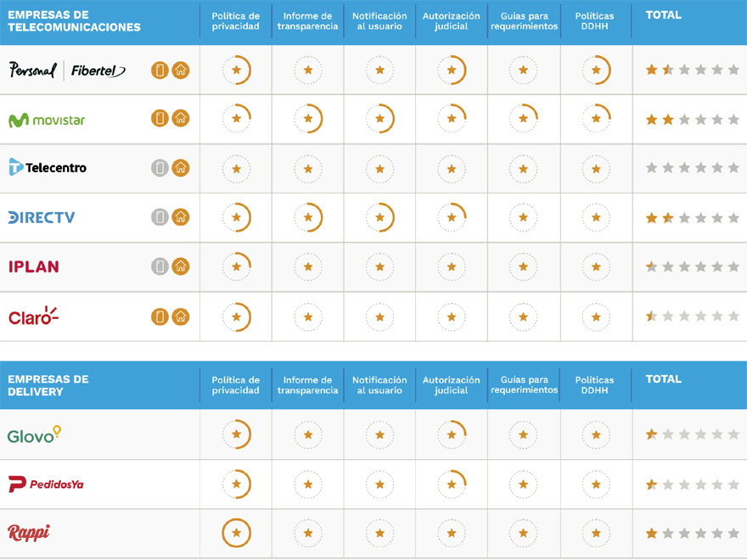Click Glovo's Autorización judicial star circle

(x=452, y=434)
